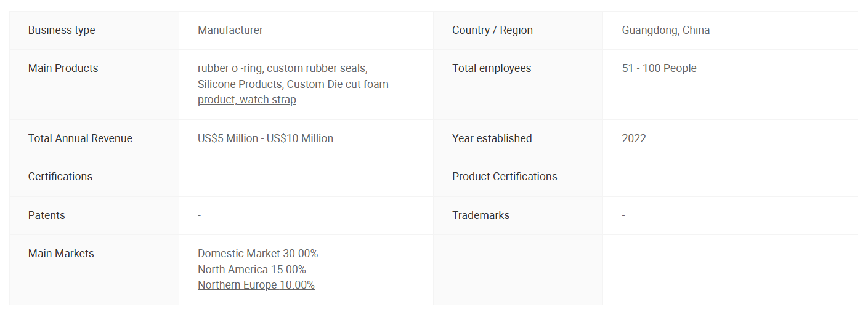Select the "Total employees" label

(491, 68)
